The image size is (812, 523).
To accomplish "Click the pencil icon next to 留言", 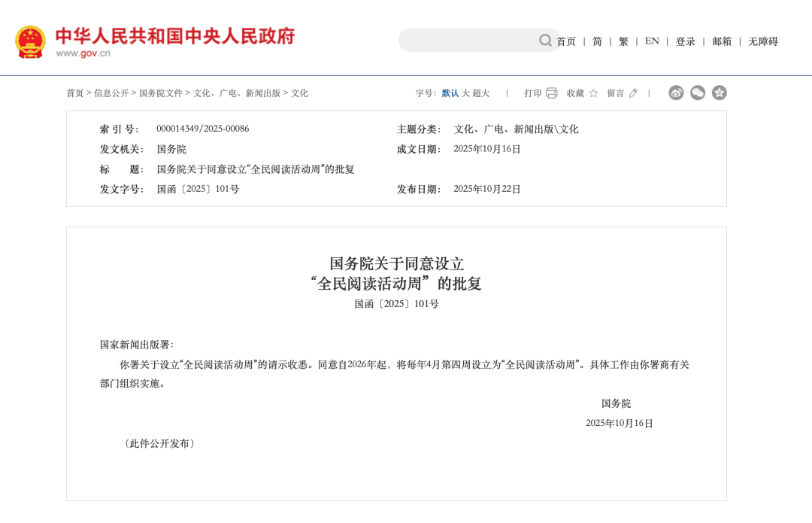I will 632,93.
